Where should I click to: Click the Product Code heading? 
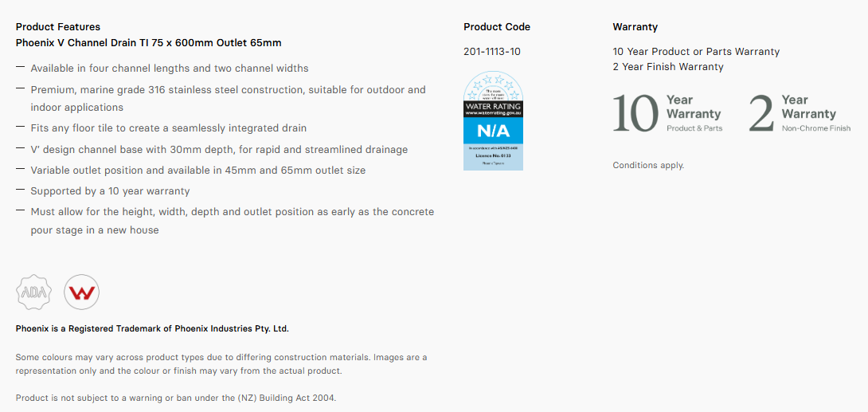tap(497, 26)
